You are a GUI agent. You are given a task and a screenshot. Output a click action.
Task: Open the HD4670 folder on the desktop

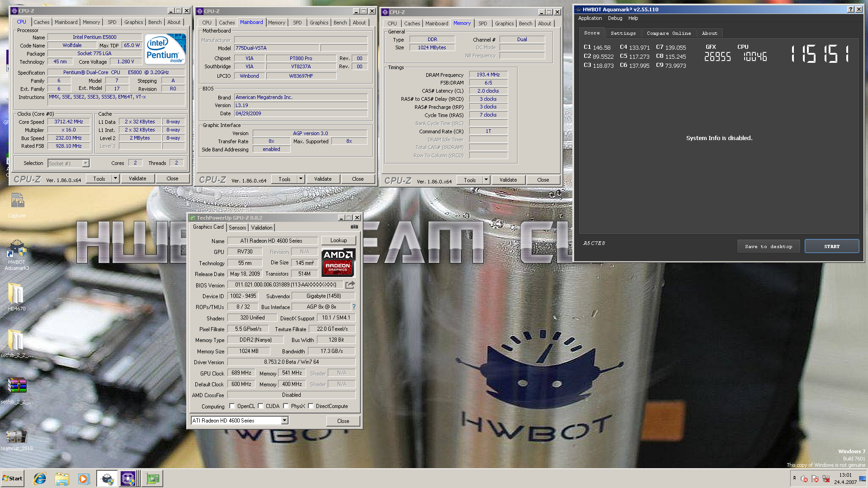click(x=17, y=297)
